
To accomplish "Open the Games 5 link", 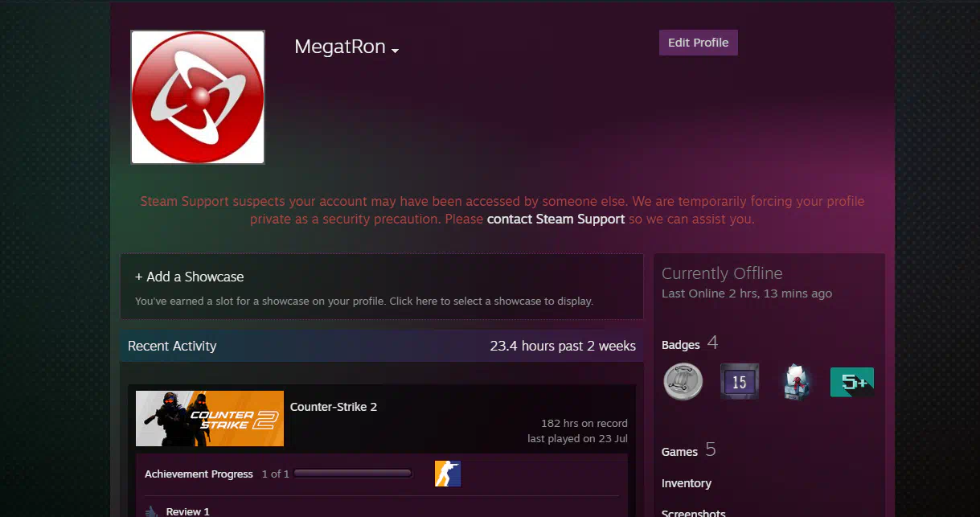I will pyautogui.click(x=688, y=450).
